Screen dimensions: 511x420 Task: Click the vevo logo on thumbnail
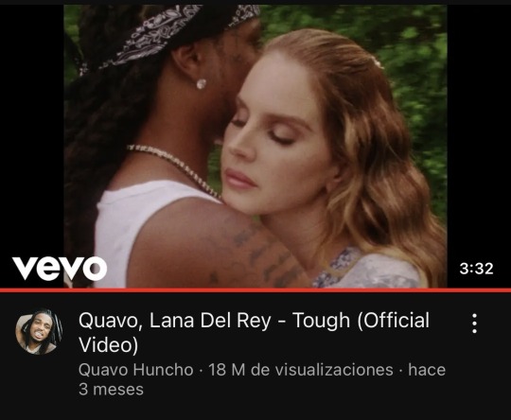tap(60, 269)
